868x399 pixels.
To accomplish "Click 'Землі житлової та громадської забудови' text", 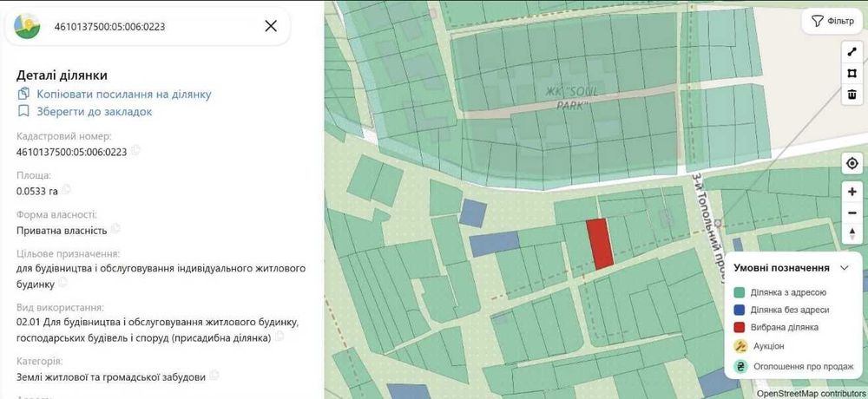I will (x=111, y=376).
